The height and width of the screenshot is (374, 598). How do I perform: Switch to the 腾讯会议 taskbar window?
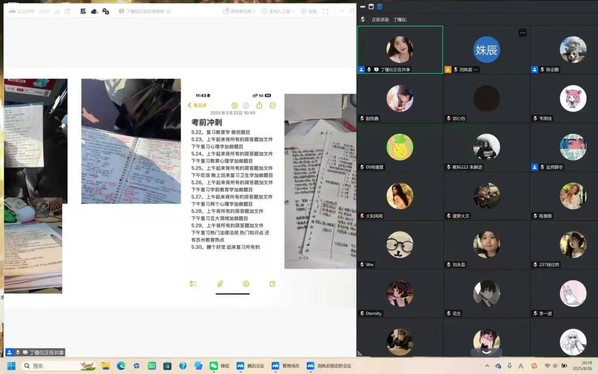coord(250,366)
